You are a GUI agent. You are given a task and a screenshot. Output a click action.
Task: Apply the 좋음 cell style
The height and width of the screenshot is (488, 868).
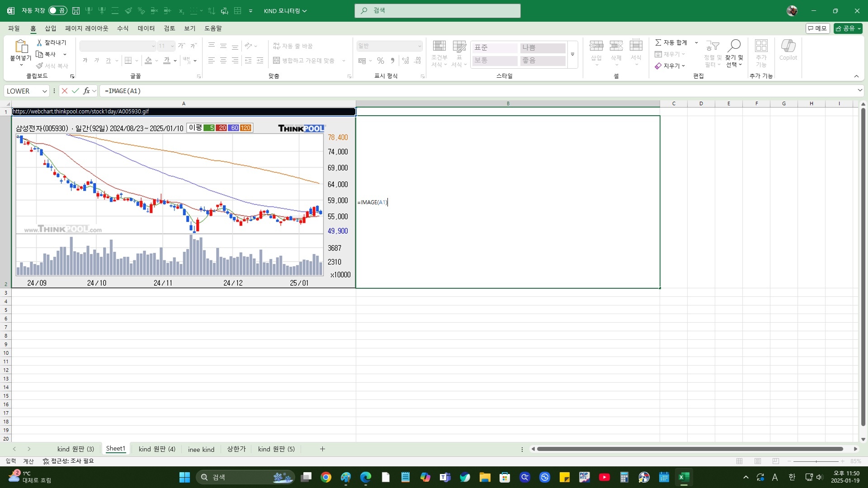542,61
